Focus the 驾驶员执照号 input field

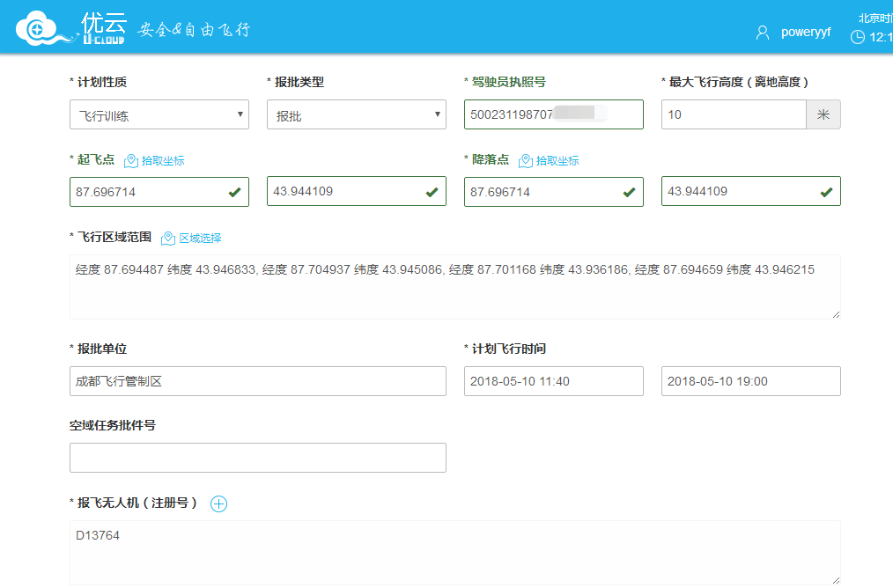pyautogui.click(x=553, y=114)
